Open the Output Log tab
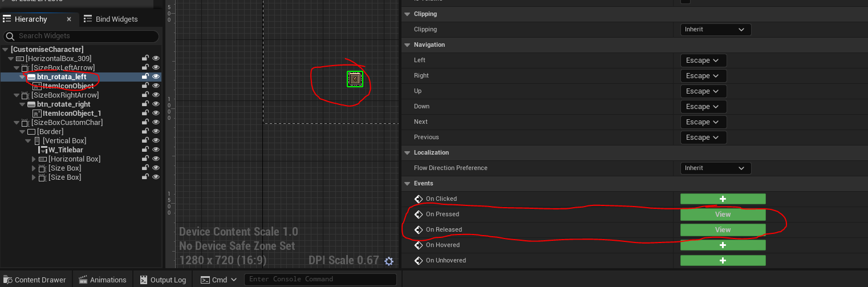This screenshot has width=868, height=287. (162, 280)
